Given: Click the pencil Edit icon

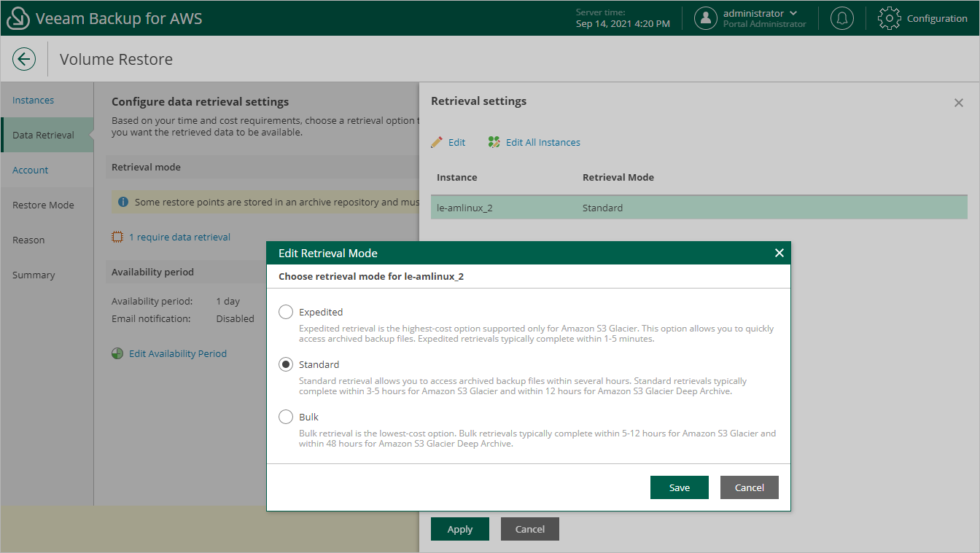Looking at the screenshot, I should (437, 142).
